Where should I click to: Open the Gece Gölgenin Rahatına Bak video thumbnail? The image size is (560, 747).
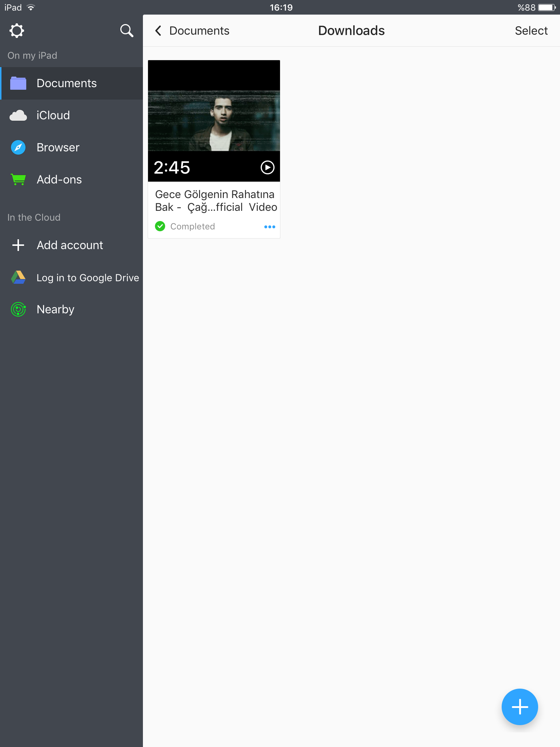pyautogui.click(x=214, y=121)
